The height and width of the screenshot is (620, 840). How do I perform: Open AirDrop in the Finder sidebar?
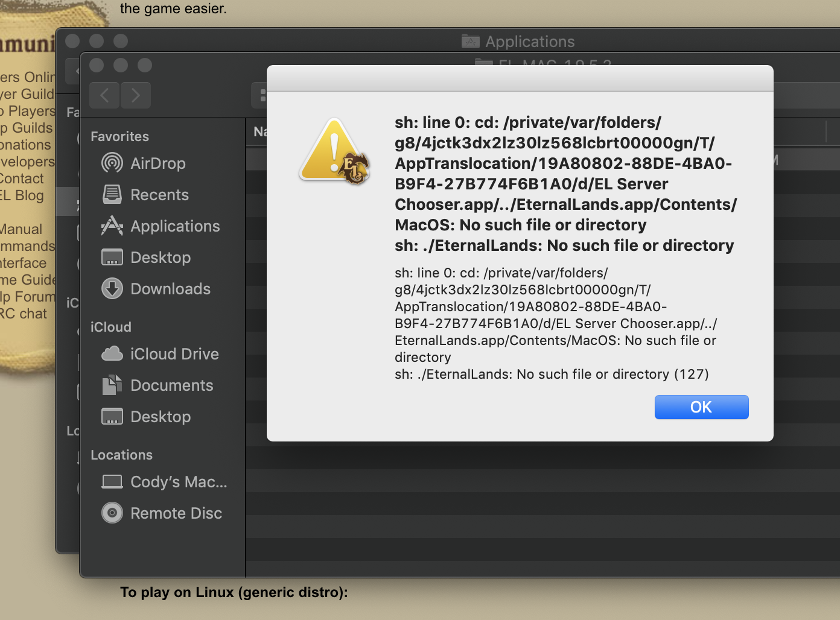point(144,163)
